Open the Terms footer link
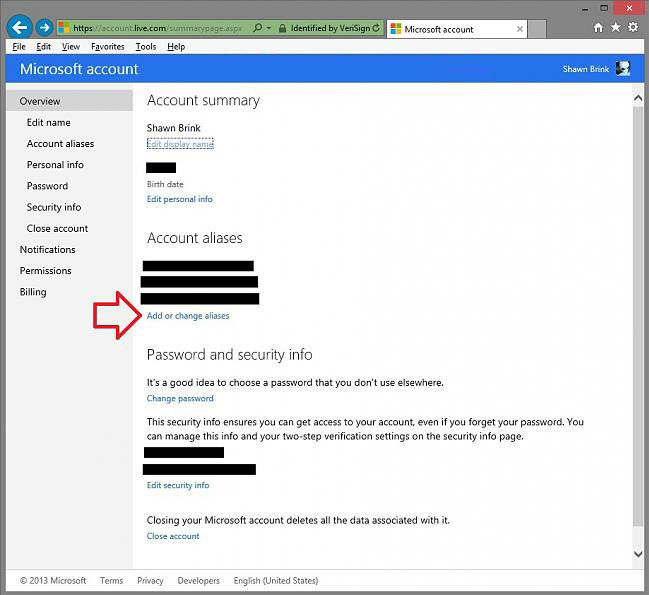Image resolution: width=649 pixels, height=595 pixels. coord(111,581)
